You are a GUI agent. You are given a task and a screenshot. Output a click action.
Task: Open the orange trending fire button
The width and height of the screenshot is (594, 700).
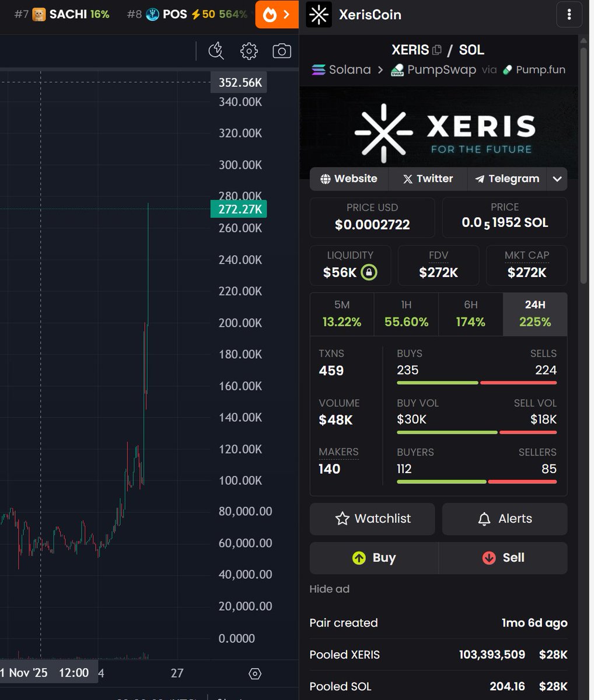pos(277,15)
